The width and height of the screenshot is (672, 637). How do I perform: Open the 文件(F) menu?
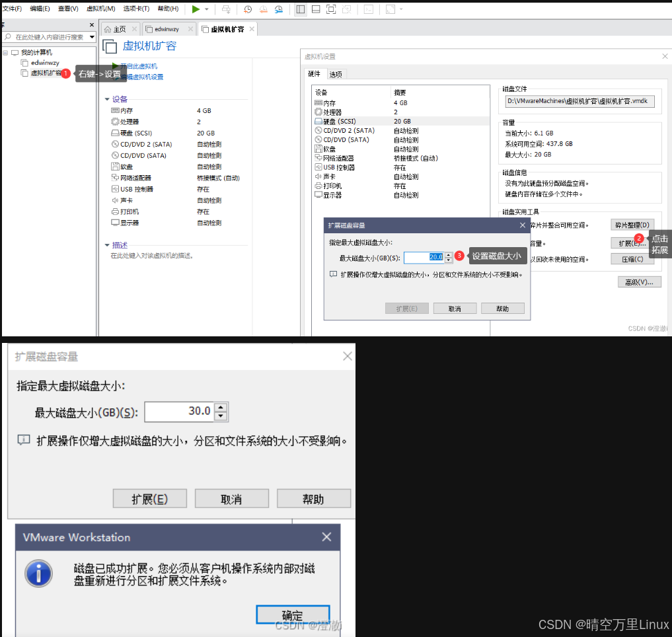tap(12, 9)
